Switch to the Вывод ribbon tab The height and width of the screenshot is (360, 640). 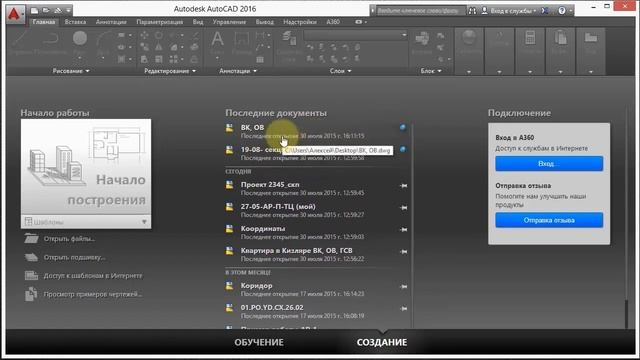click(x=264, y=22)
